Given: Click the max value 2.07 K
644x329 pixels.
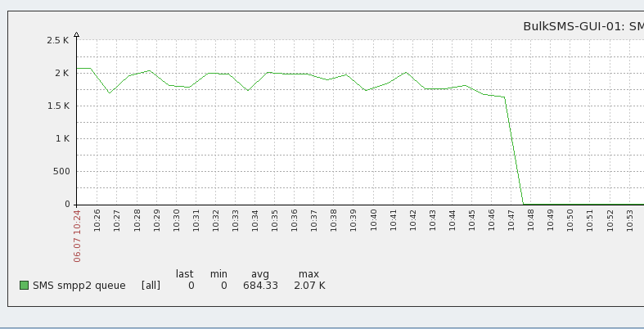Looking at the screenshot, I should [x=309, y=285].
